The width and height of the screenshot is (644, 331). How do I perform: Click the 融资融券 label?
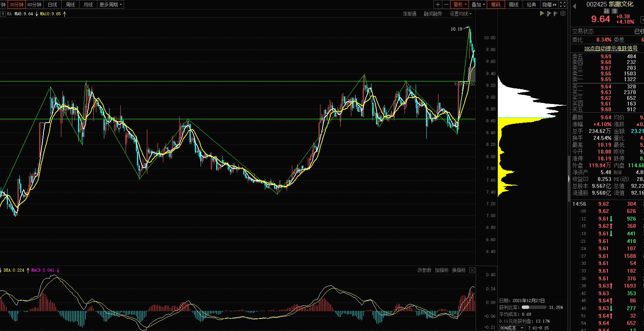pos(433,14)
